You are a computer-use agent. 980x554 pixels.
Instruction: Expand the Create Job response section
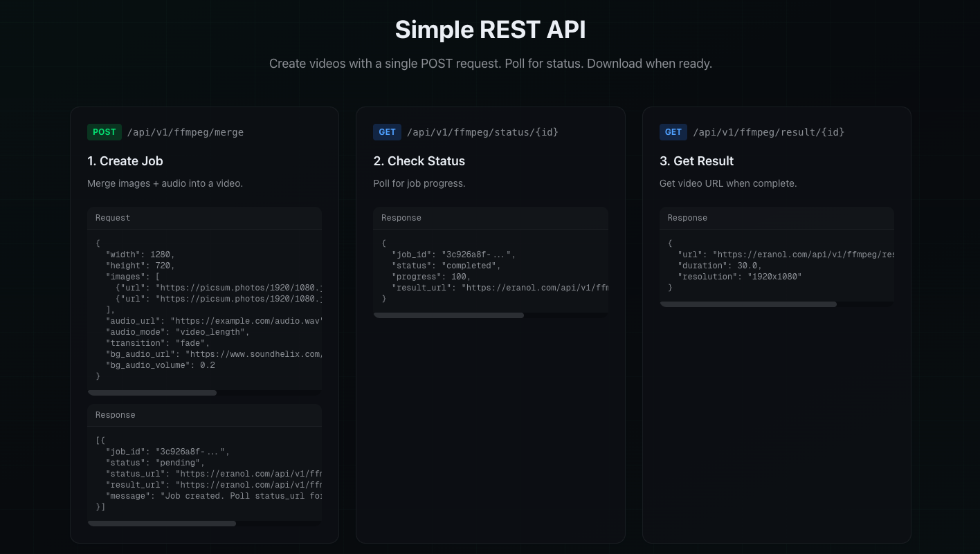point(204,415)
